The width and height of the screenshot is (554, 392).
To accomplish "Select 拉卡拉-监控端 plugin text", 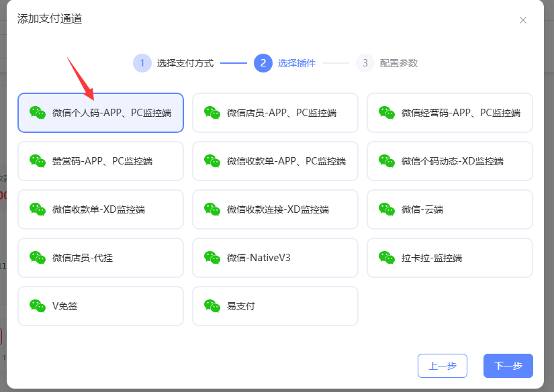I will [x=431, y=258].
